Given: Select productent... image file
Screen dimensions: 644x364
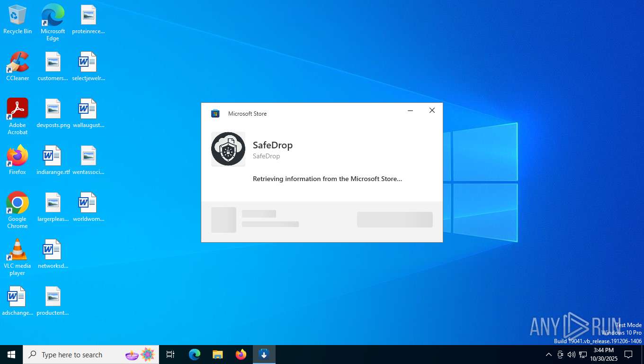Looking at the screenshot, I should (53, 301).
